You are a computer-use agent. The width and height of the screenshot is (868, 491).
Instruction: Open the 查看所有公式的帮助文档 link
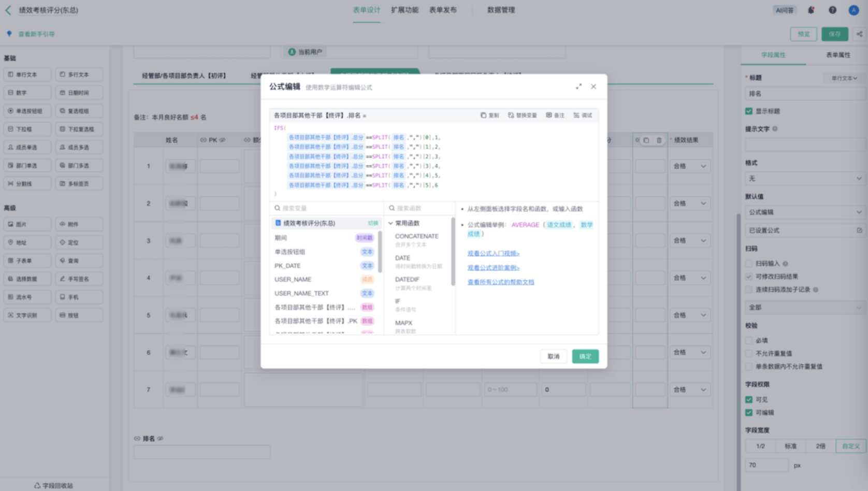pos(501,282)
